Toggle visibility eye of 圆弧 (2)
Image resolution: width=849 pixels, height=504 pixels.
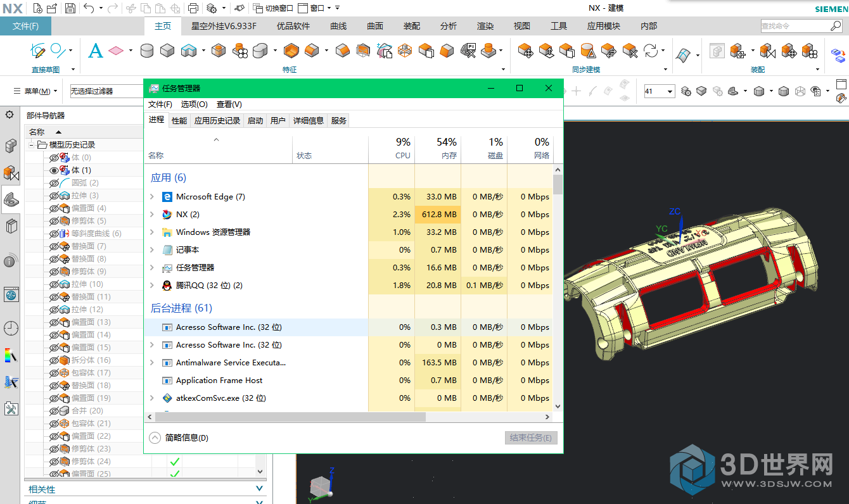click(54, 183)
